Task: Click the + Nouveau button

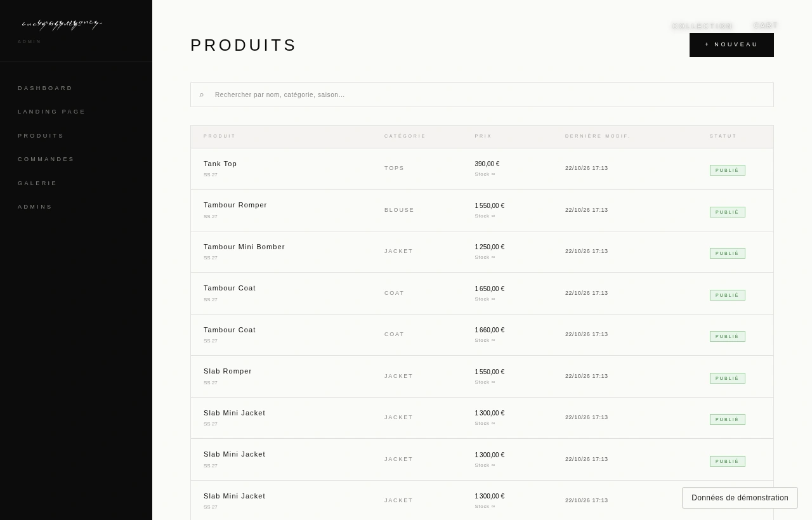Action: coord(731,45)
